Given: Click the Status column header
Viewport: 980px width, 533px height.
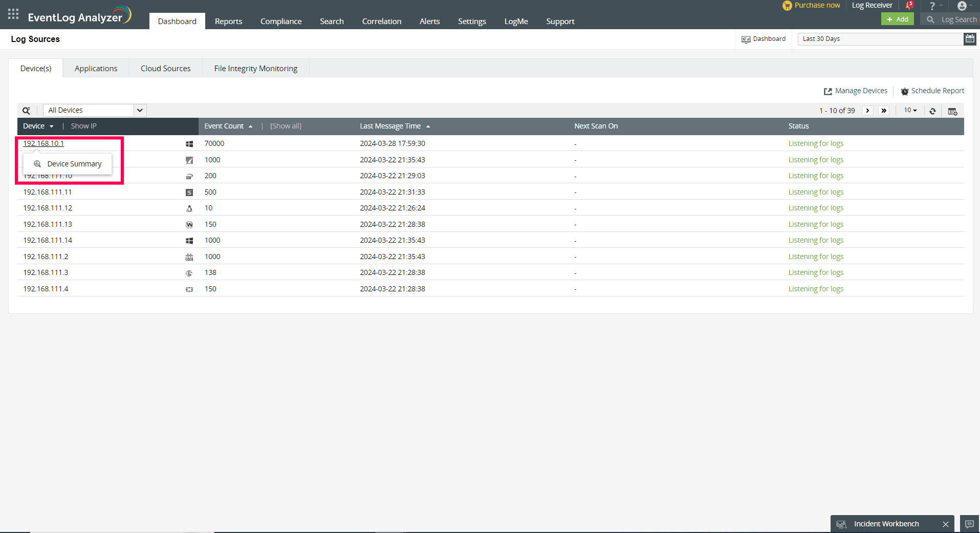Looking at the screenshot, I should coord(798,126).
